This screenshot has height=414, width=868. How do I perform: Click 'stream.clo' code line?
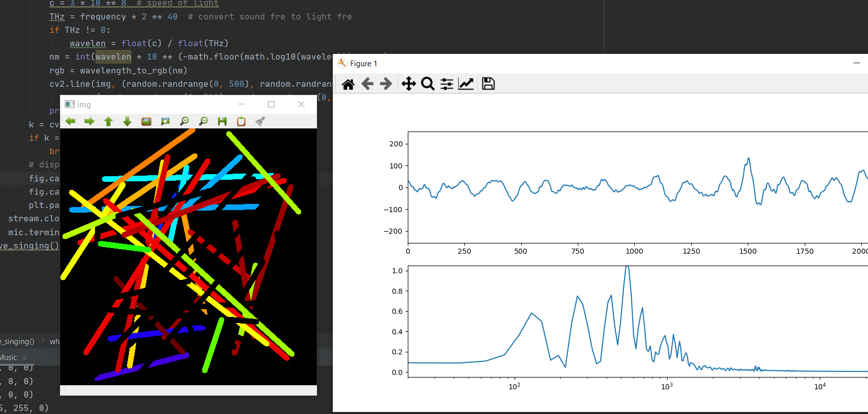coord(34,219)
